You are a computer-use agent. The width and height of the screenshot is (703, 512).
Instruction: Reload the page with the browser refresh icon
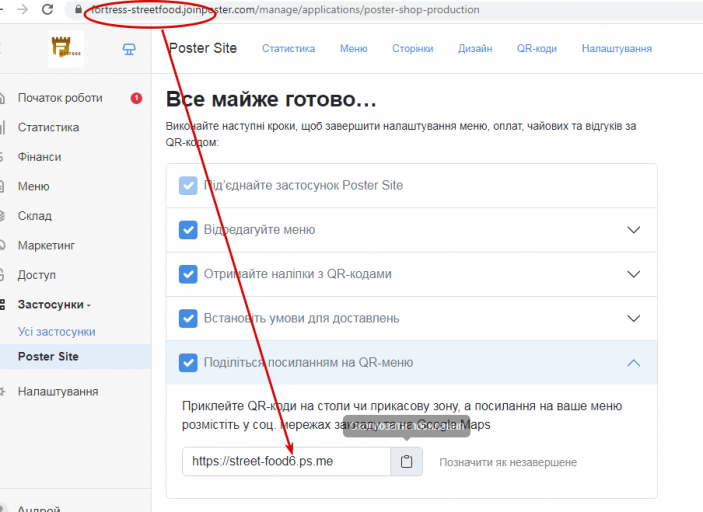pos(48,9)
